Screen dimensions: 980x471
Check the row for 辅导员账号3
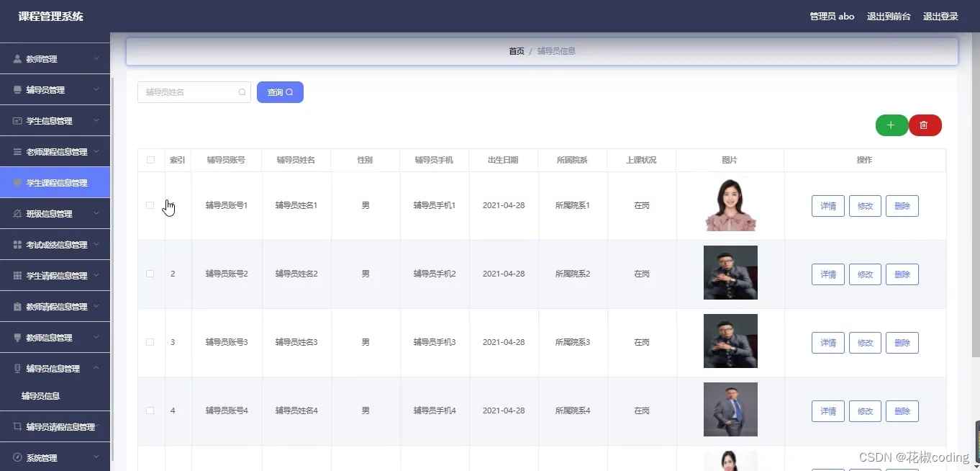(x=150, y=342)
